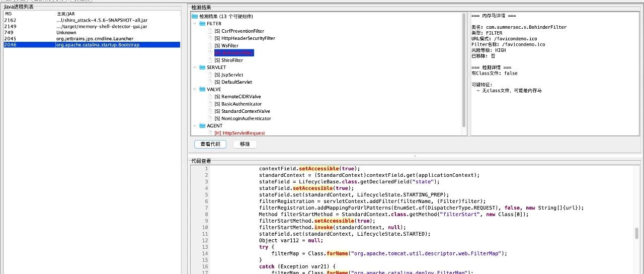The image size is (644, 274).
Task: Select [S] StandardContextValve in the tree
Action: click(242, 111)
